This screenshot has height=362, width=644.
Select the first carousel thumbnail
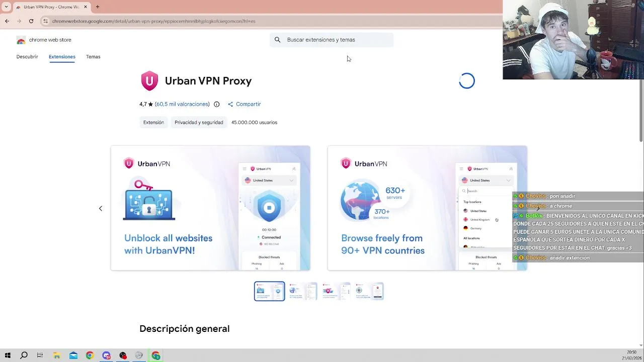point(269,291)
